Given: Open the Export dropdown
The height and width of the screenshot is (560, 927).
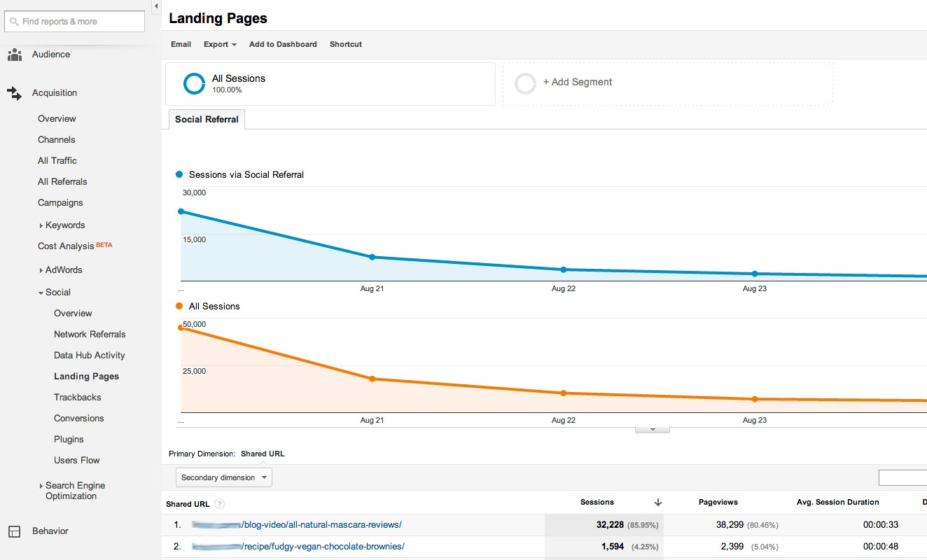Looking at the screenshot, I should click(219, 43).
